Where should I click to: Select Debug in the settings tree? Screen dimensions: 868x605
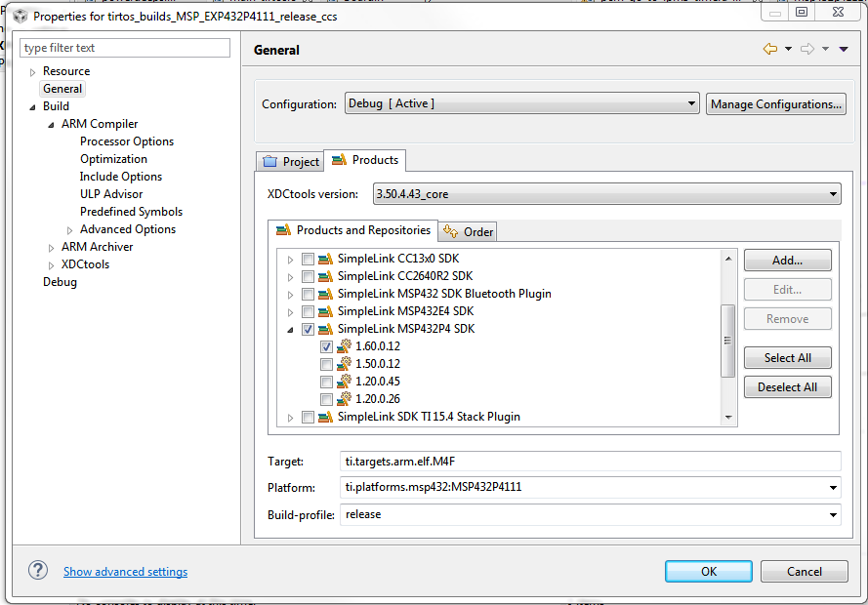coord(60,282)
